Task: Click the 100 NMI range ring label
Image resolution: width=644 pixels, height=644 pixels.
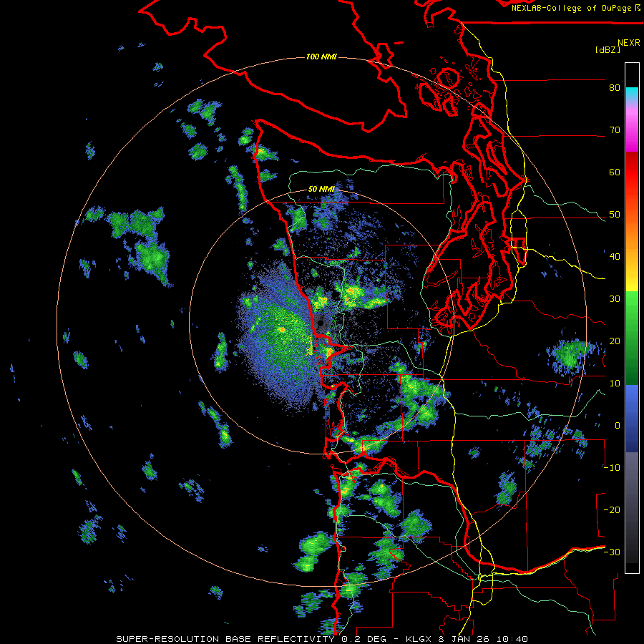Action: tap(321, 57)
